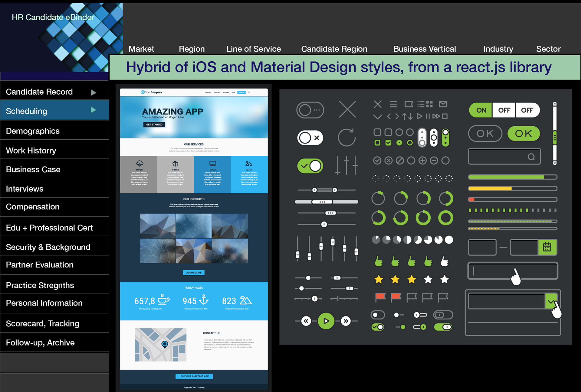581x392 pixels.
Task: Click the white thumbs-up icon
Action: (x=444, y=261)
